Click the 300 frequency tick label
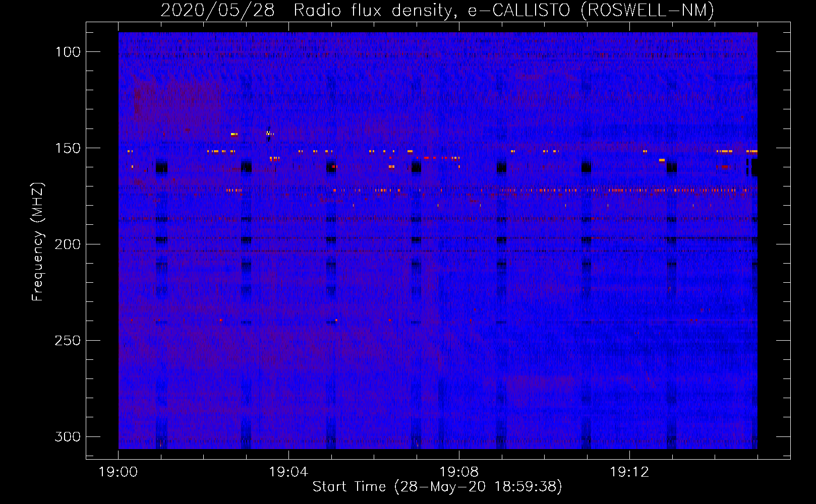The image size is (816, 504). pos(68,436)
